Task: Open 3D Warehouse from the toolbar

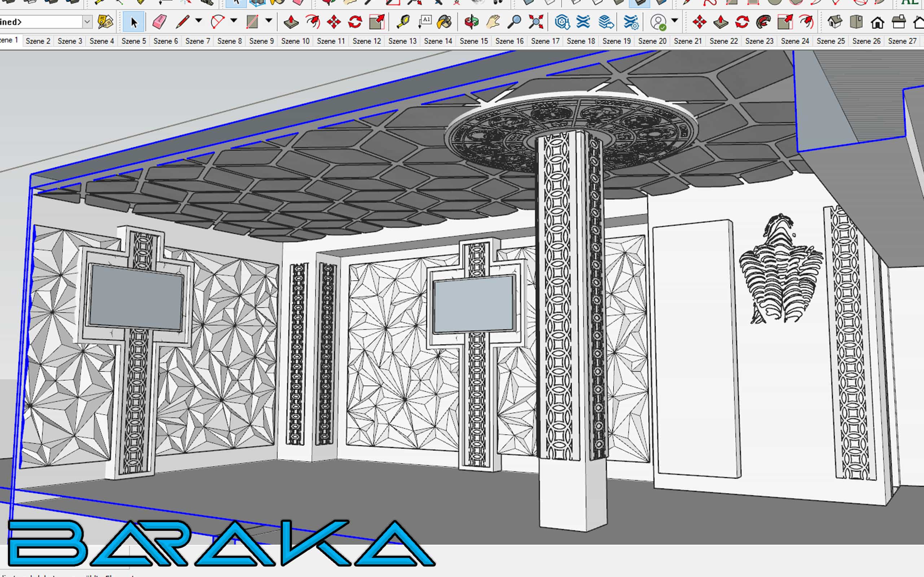Action: pos(562,22)
